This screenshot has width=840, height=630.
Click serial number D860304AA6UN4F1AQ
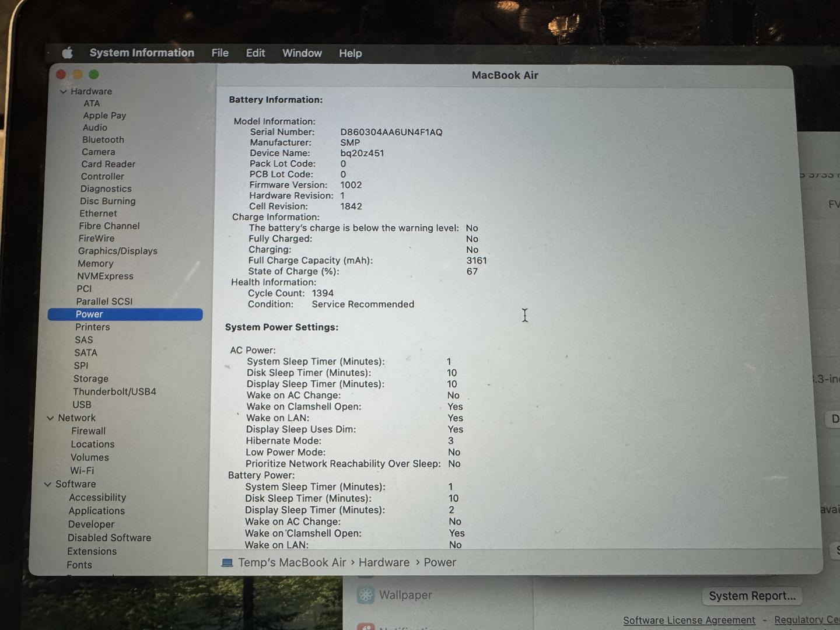(x=391, y=132)
